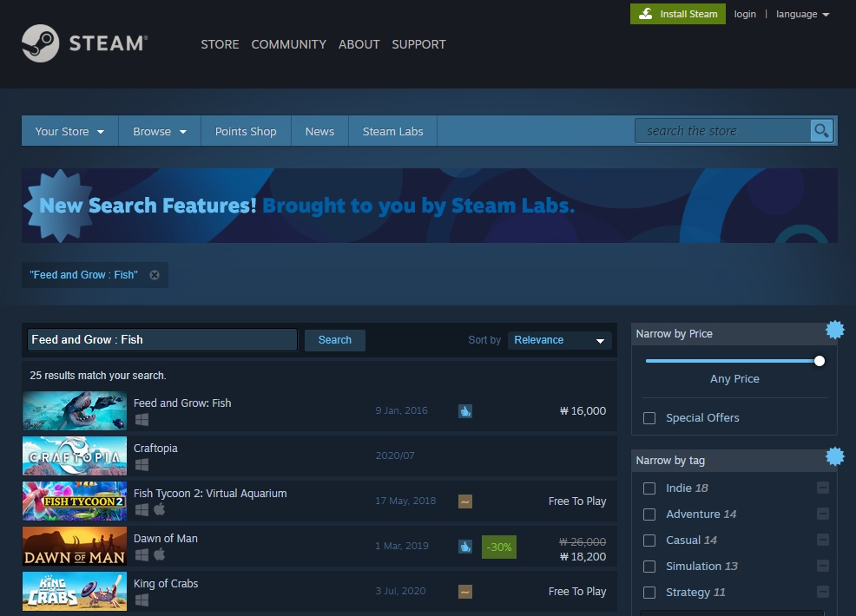Click Windows icon under King of Crabs
The image size is (856, 616).
142,600
